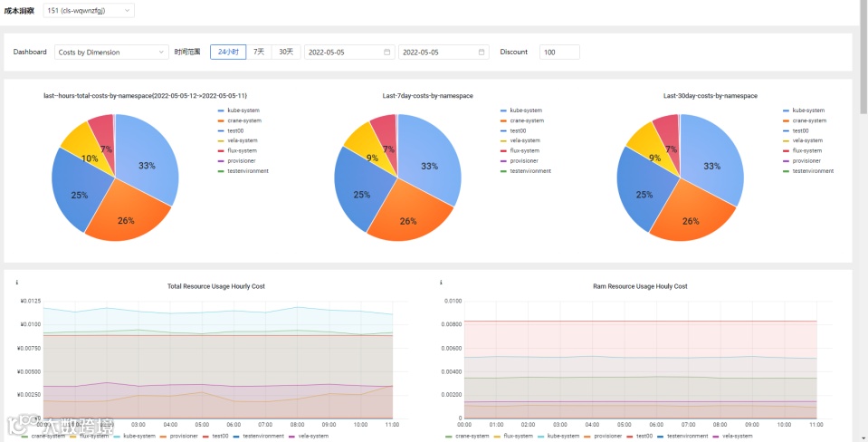The width and height of the screenshot is (868, 442).
Task: Toggle provisioner in last-hours pie legend
Action: (237, 160)
